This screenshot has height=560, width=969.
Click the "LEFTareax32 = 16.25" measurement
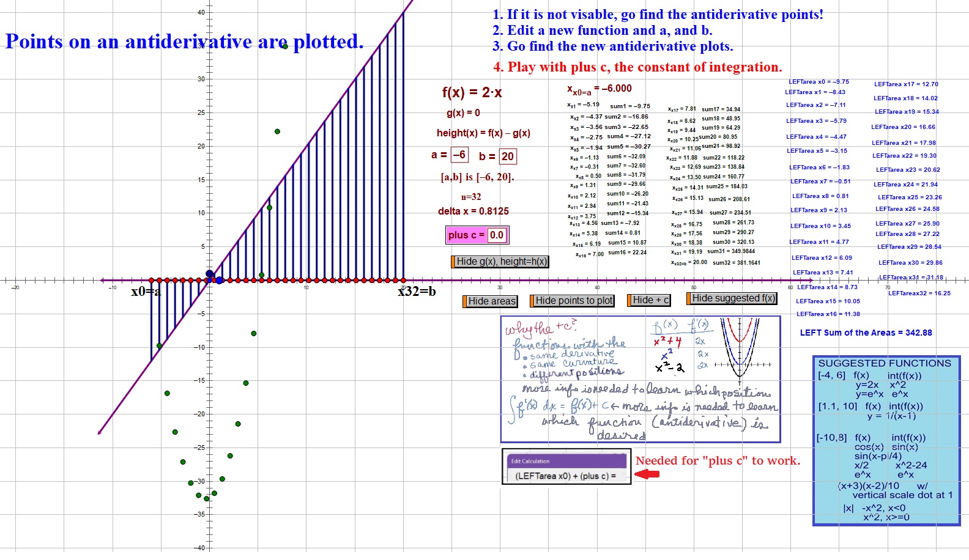[919, 293]
